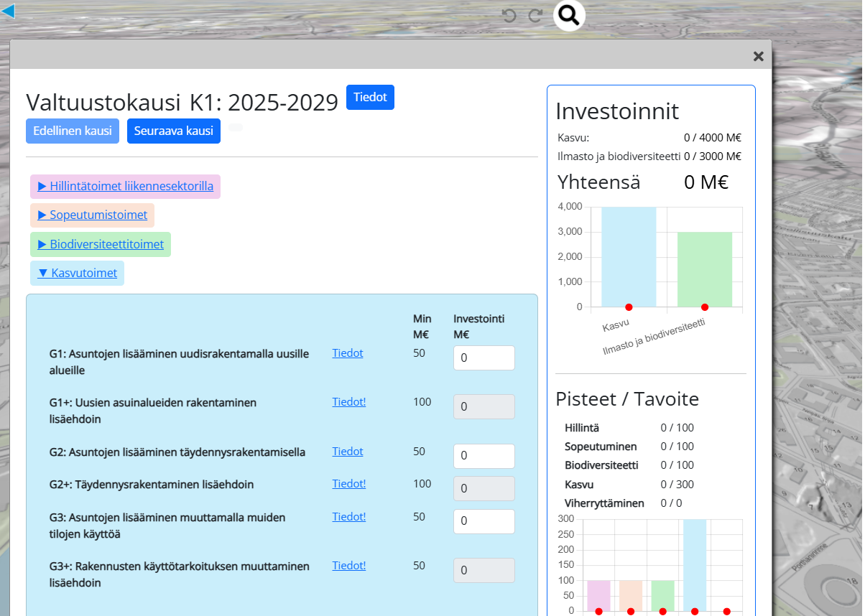This screenshot has width=865, height=616.
Task: Open Tiedot! link for G3+ measure
Action: [348, 566]
